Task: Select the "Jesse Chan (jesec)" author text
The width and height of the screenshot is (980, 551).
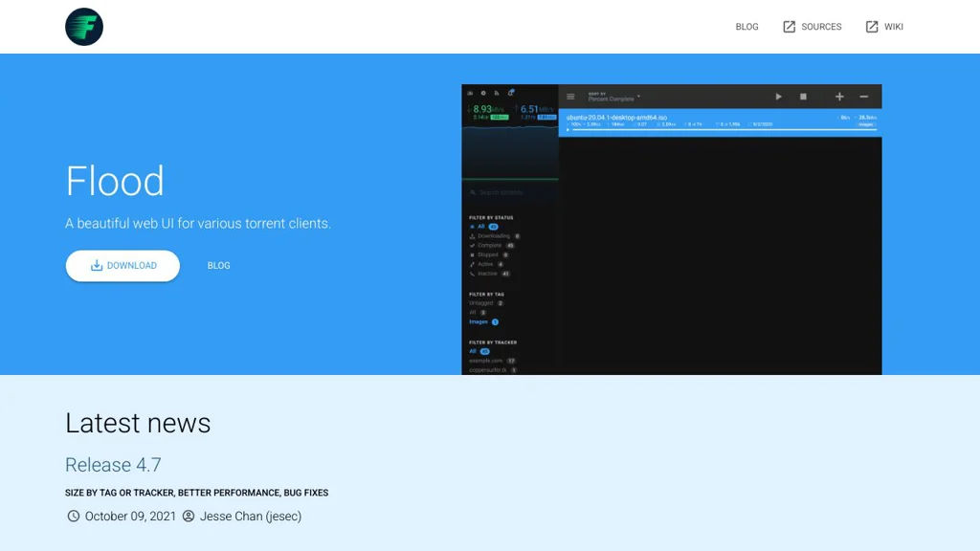Action: point(251,516)
